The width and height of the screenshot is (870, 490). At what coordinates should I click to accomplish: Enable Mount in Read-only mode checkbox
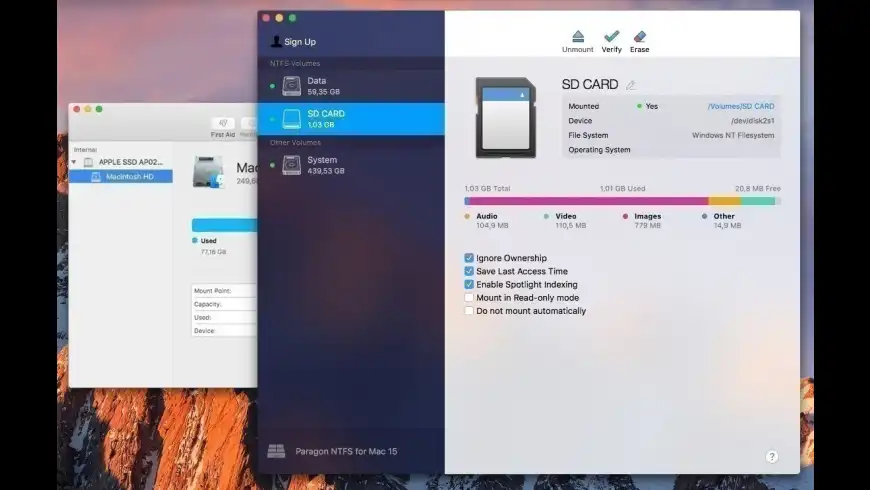tap(469, 297)
